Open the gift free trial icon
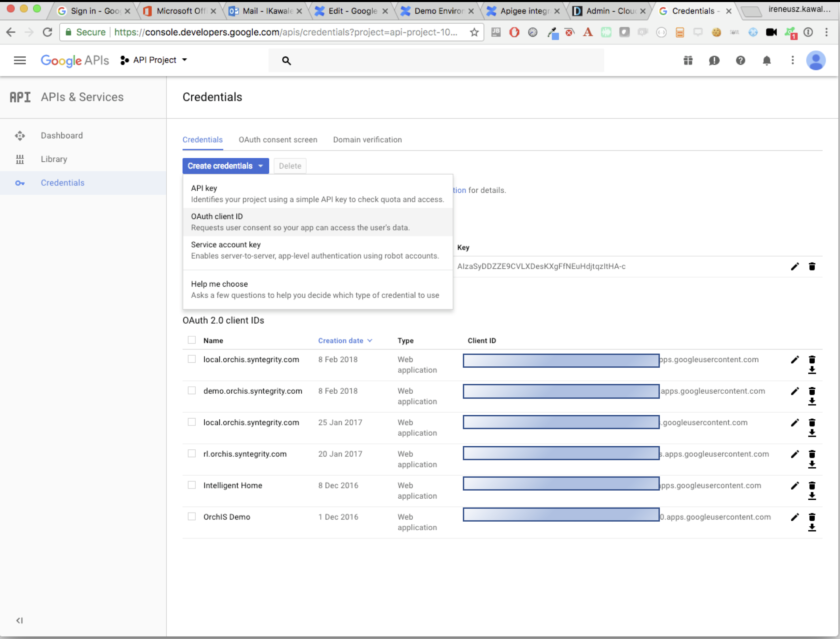Viewport: 840px width, 639px height. click(x=688, y=60)
